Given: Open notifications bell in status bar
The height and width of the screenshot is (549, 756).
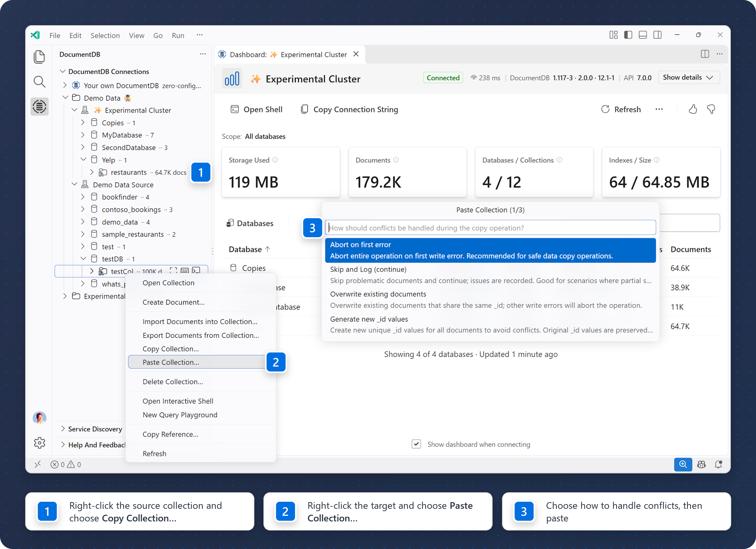Looking at the screenshot, I should click(x=719, y=464).
